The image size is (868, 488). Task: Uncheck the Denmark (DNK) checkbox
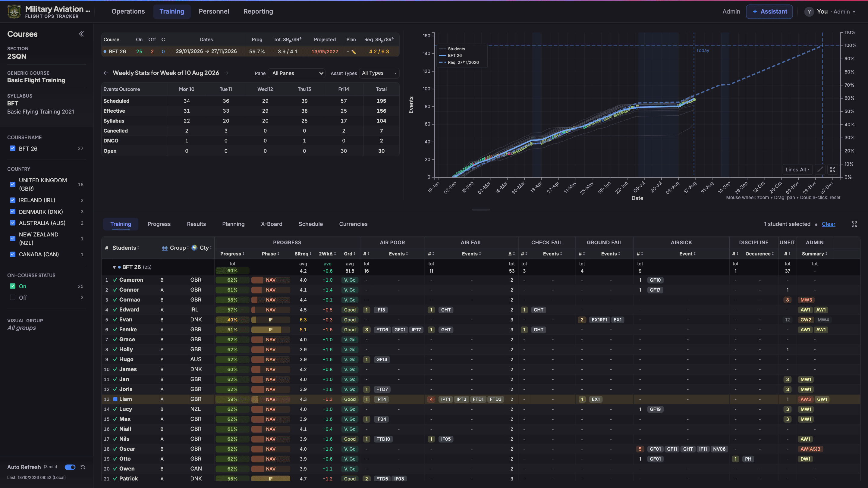point(13,212)
